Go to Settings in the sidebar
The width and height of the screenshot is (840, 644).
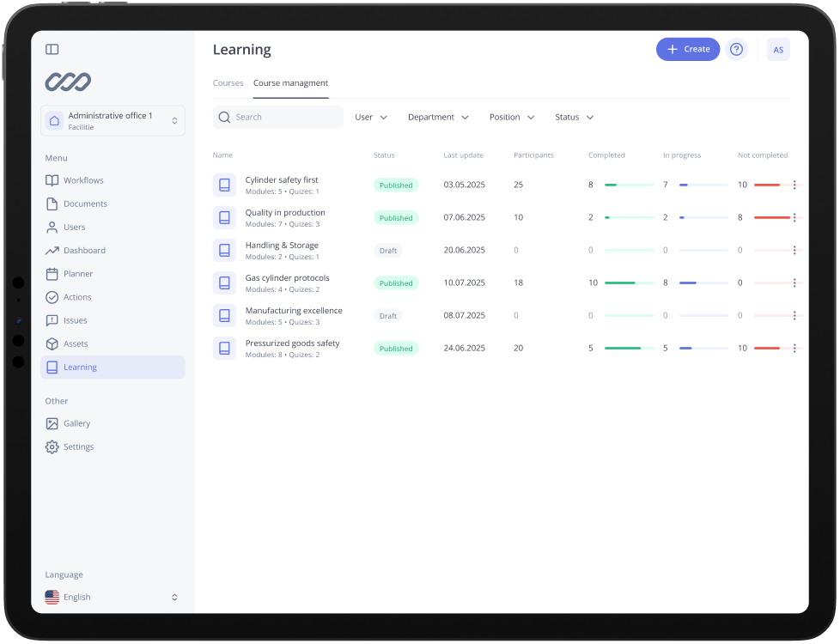pyautogui.click(x=78, y=447)
